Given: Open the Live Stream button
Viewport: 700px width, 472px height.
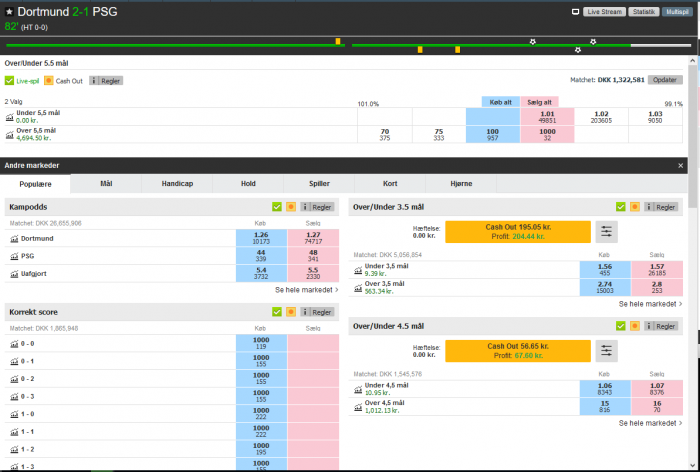Looking at the screenshot, I should pos(604,12).
